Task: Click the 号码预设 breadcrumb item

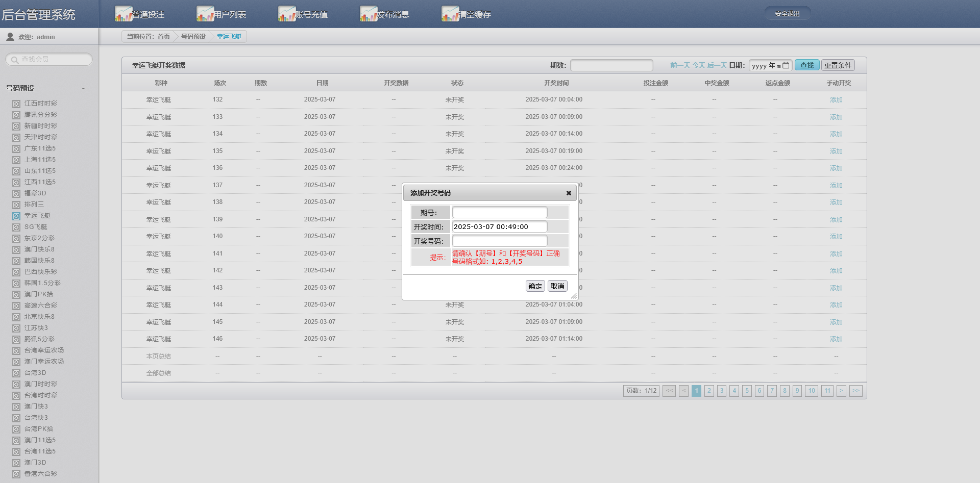Action: tap(193, 37)
